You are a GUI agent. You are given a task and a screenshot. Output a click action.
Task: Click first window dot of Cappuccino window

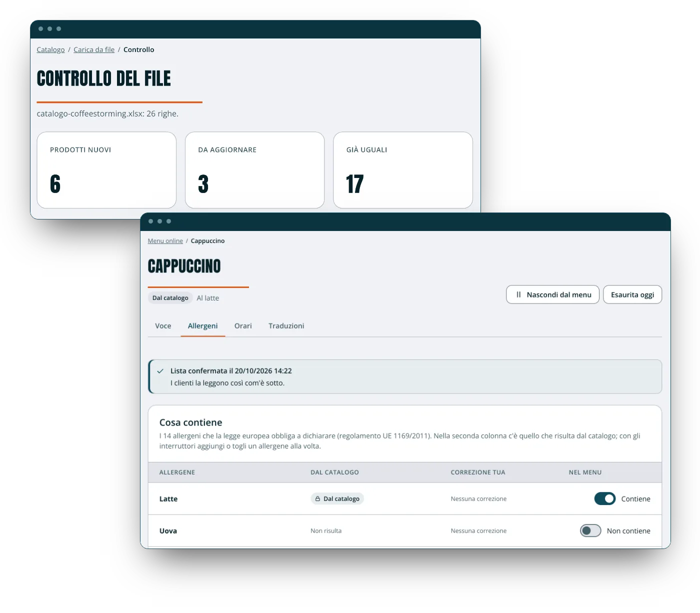click(x=151, y=221)
